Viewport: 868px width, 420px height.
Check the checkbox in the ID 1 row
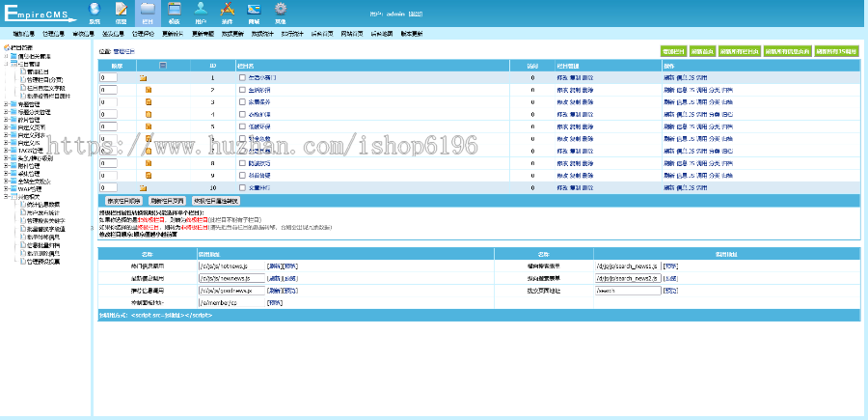(242, 78)
